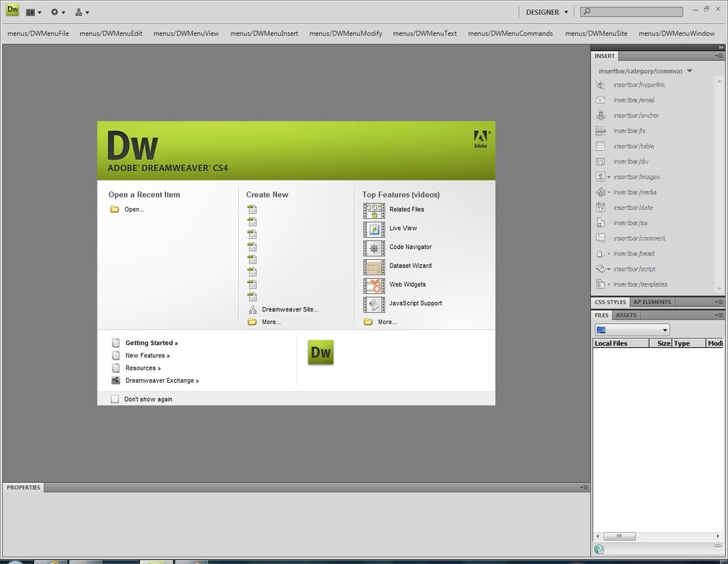Open the Layout view toolbar icon

click(x=33, y=12)
